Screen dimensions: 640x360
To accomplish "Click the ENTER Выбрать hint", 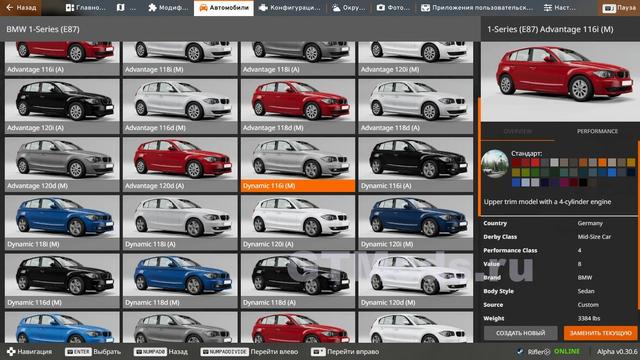I will 93,351.
